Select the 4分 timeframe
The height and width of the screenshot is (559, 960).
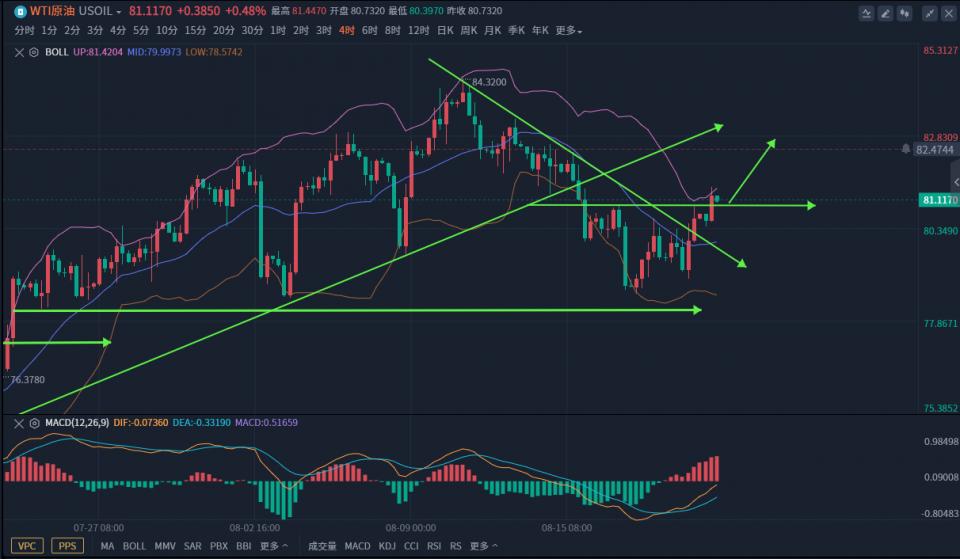118,31
